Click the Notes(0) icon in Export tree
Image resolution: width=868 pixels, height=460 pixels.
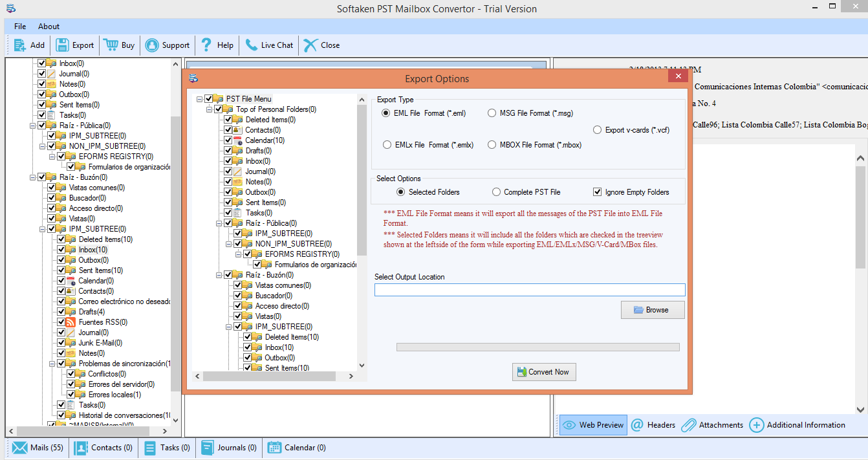[239, 182]
